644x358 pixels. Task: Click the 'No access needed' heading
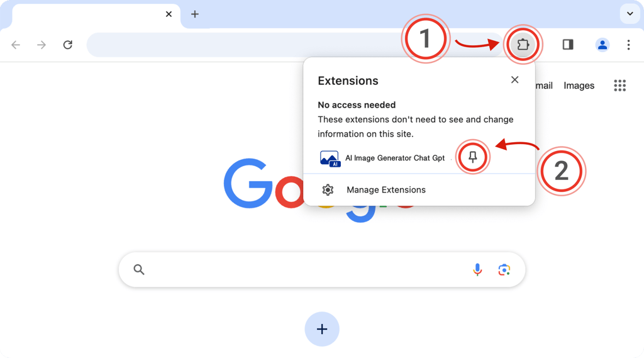357,105
